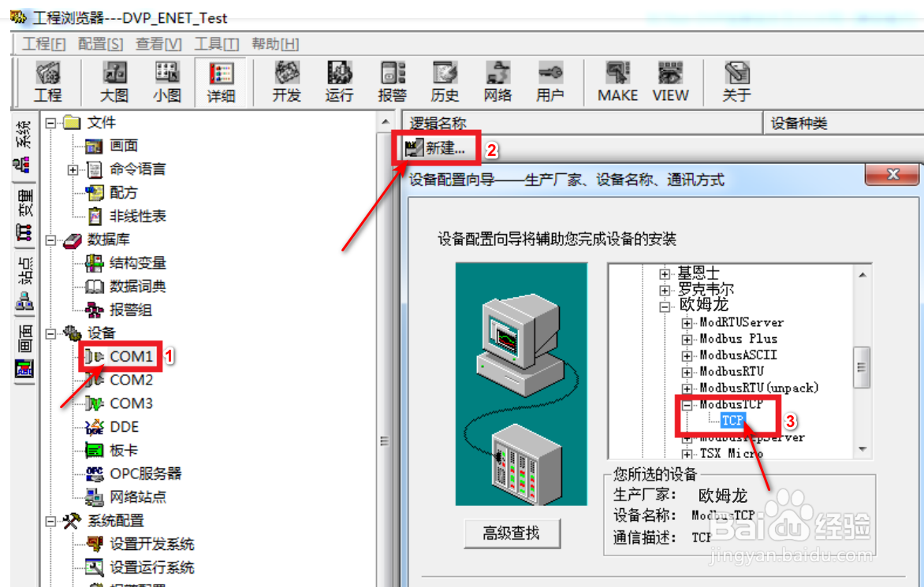Collapse the 文件 tree node

coord(51,123)
